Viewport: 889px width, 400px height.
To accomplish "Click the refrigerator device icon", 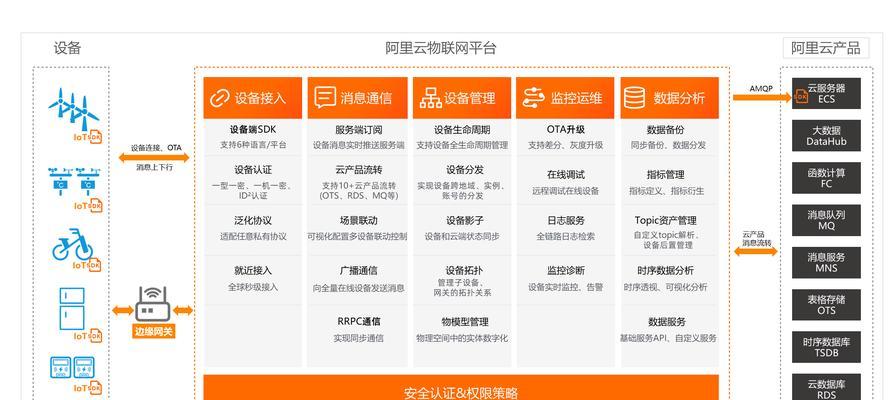I will click(x=72, y=309).
